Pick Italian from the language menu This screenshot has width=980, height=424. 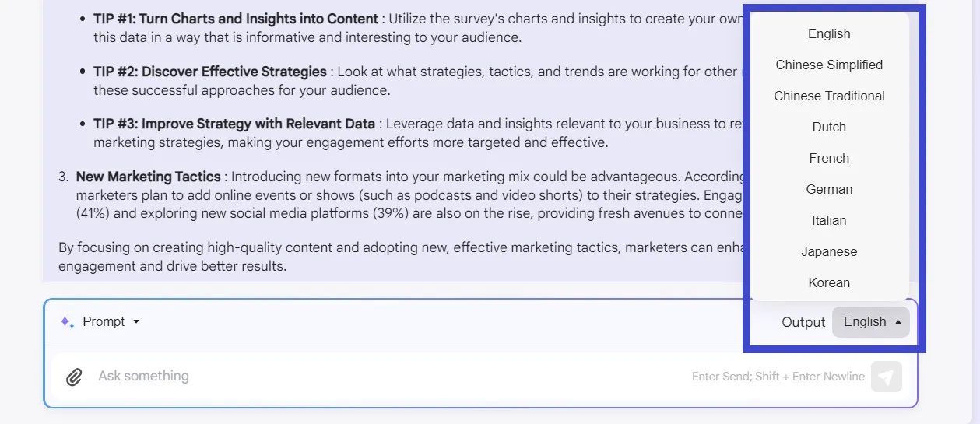[x=829, y=220]
